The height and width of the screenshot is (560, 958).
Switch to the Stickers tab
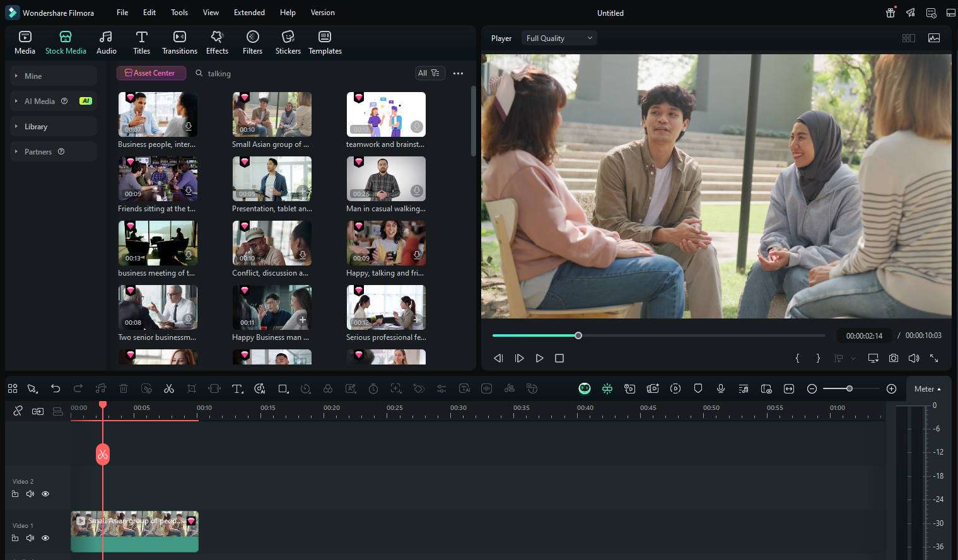click(x=288, y=42)
